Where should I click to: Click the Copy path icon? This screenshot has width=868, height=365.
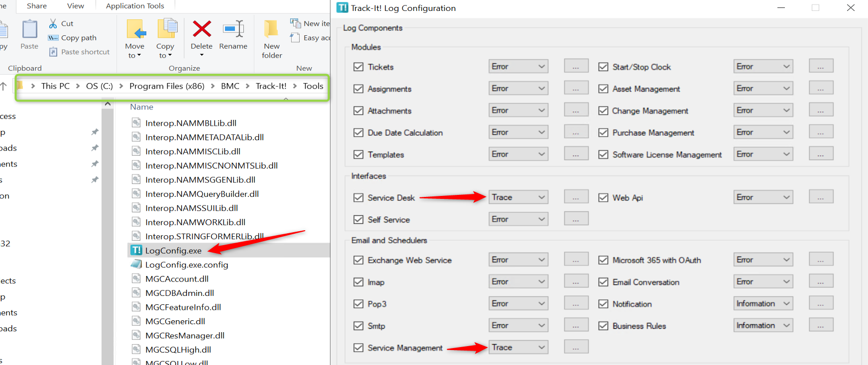click(53, 38)
